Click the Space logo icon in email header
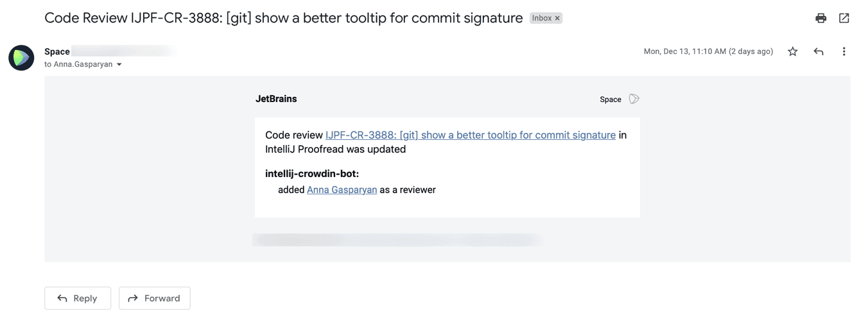The image size is (868, 331). 634,99
